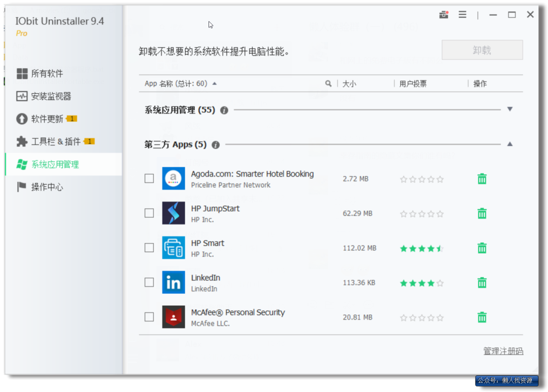Image resolution: width=548 pixels, height=392 pixels.
Task: Click the 工具栏 & 插件 notification badge 1
Action: pos(89,141)
